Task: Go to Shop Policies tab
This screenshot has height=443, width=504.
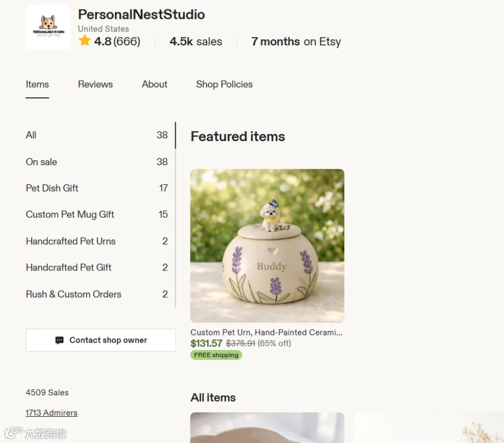Action: click(x=224, y=84)
